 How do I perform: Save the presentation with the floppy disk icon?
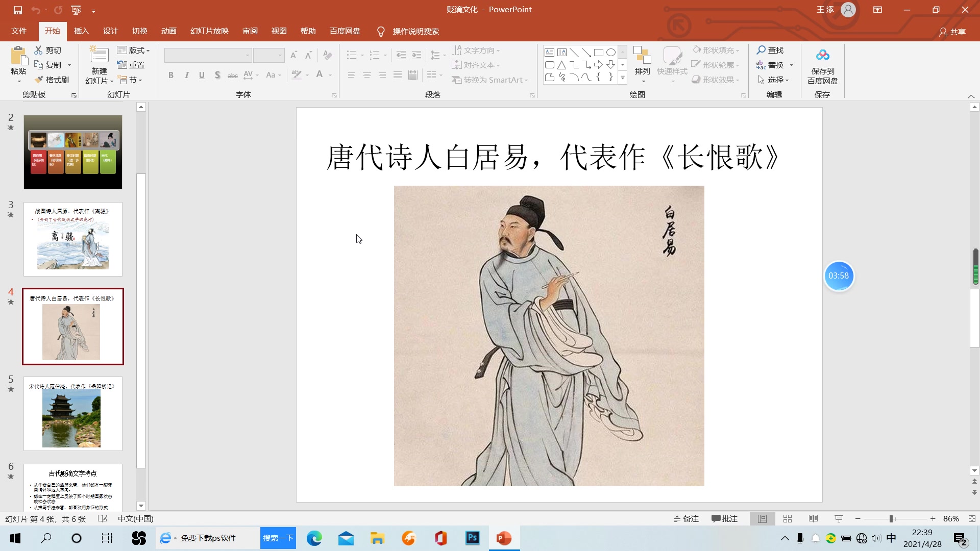18,10
